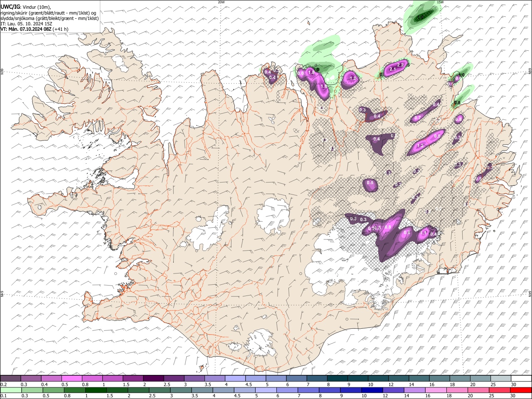
Task: Select the light pink lower legend swatch above 16
Action: [x=436, y=390]
